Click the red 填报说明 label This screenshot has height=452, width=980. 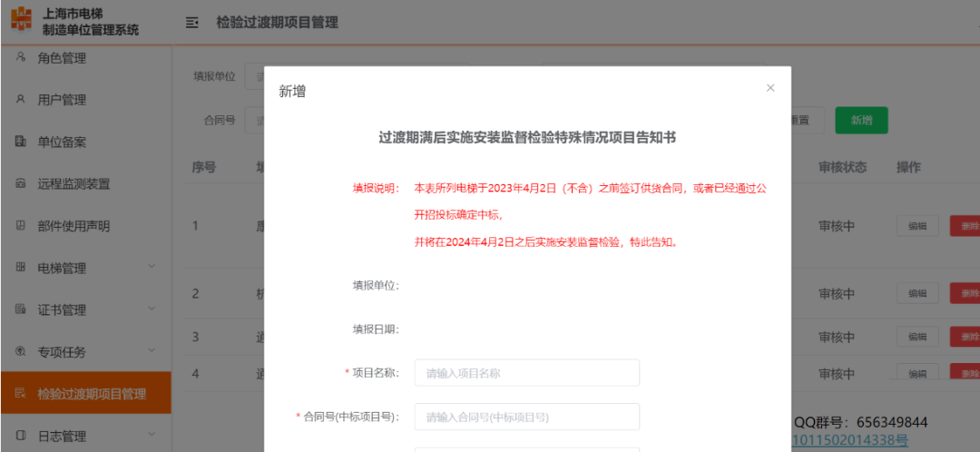click(x=376, y=189)
